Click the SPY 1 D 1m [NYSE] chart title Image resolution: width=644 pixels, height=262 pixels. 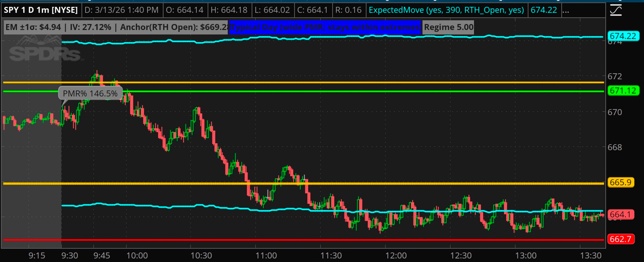[41, 10]
